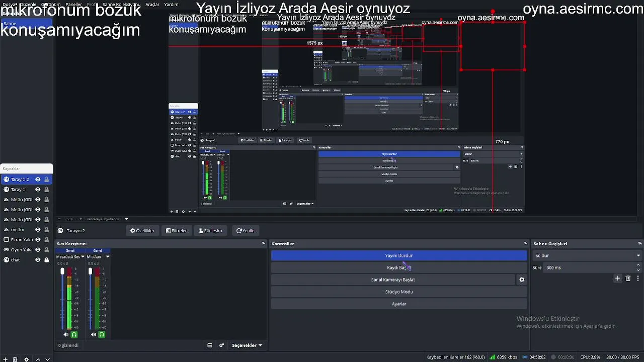Toggle lock on Tarayıcı 2 source
Viewport: 644px width, 362px height.
coord(46,179)
